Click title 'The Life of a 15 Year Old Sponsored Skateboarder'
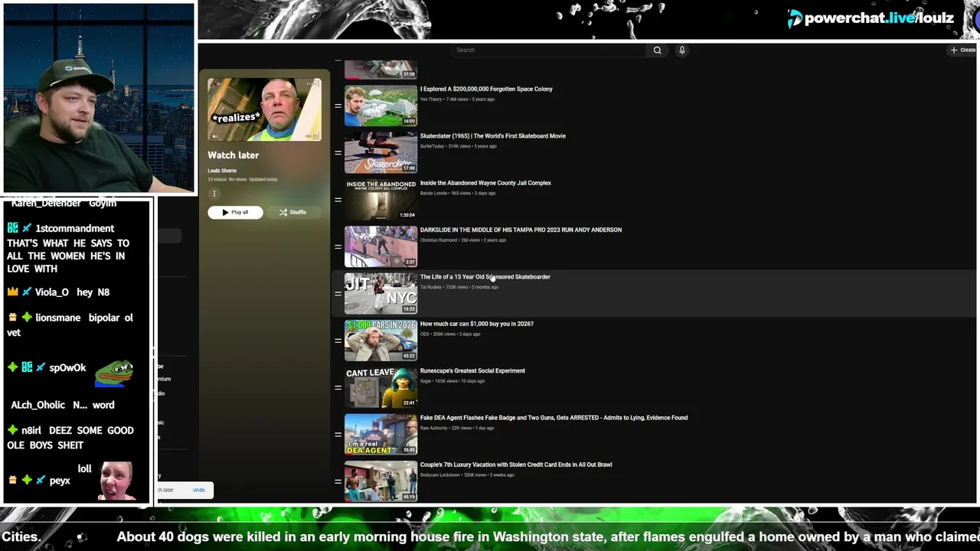This screenshot has height=551, width=980. pyautogui.click(x=485, y=277)
